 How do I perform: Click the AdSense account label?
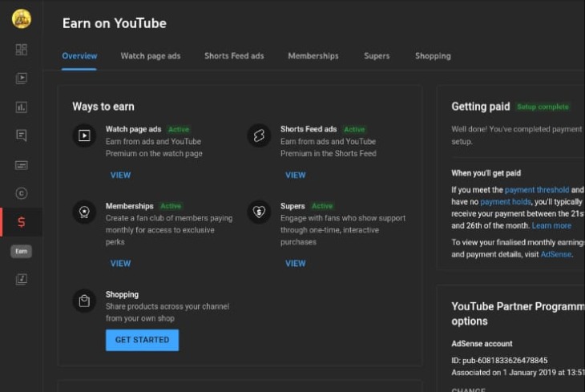click(x=482, y=343)
